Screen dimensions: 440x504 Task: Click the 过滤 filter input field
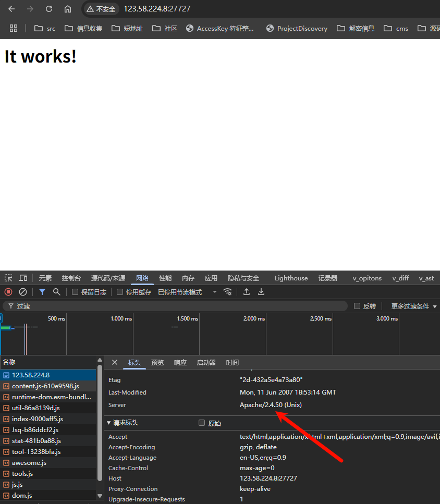click(x=177, y=306)
